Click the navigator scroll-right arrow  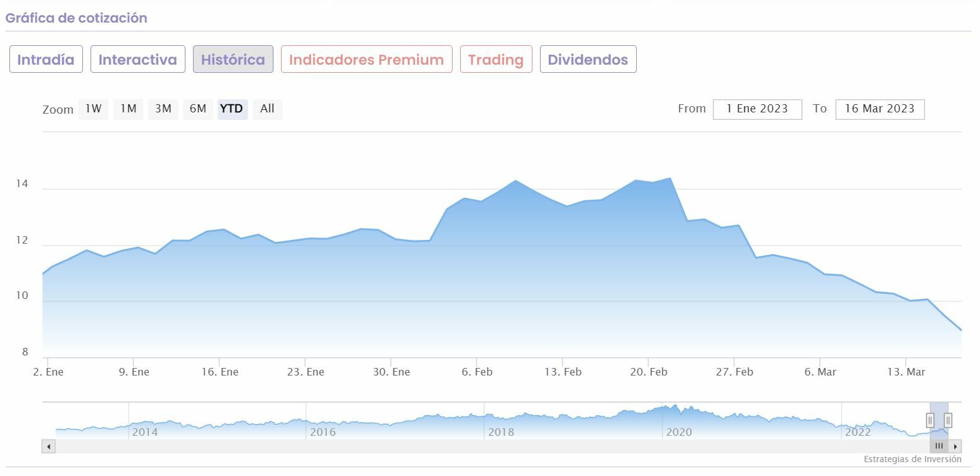(955, 446)
